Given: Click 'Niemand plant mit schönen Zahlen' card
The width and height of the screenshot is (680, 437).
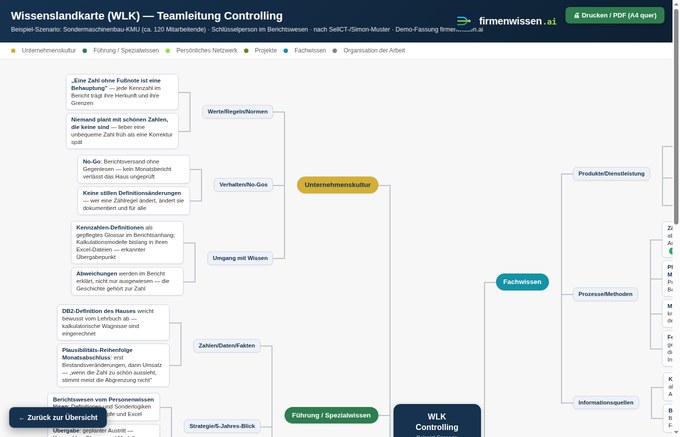Looking at the screenshot, I should tap(122, 131).
